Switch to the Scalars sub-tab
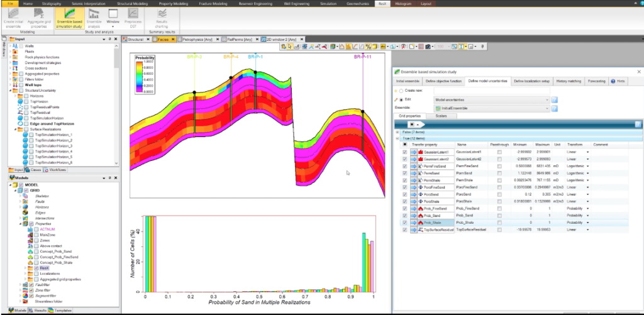Image resolution: width=644 pixels, height=315 pixels. tap(441, 116)
